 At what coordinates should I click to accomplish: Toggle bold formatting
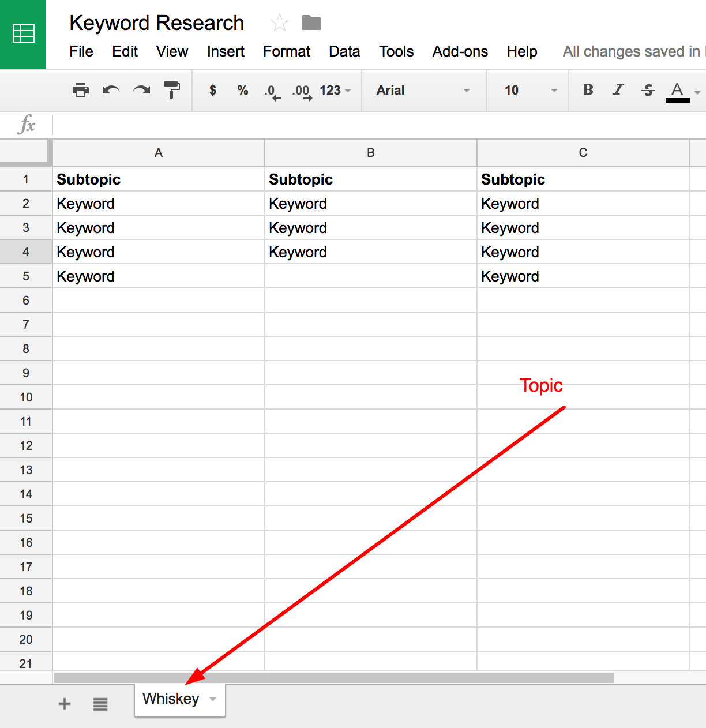click(x=588, y=90)
